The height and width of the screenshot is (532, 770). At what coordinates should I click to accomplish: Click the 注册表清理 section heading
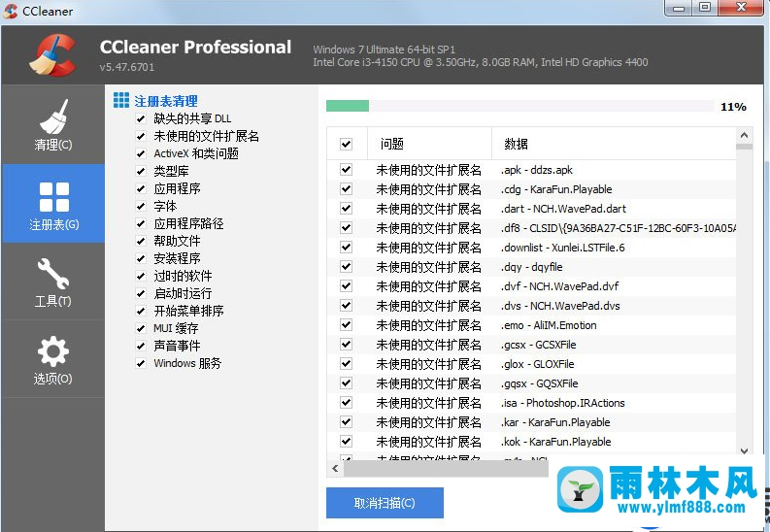(166, 101)
